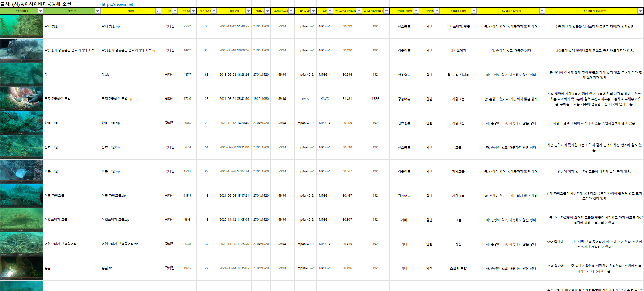Open the osean.net hyperlink

[x=117, y=4]
